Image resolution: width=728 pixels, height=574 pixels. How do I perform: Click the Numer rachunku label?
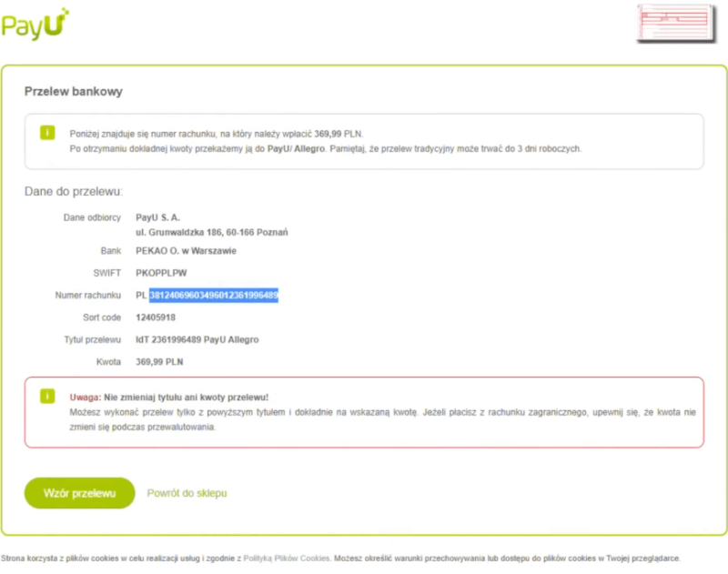[88, 296]
